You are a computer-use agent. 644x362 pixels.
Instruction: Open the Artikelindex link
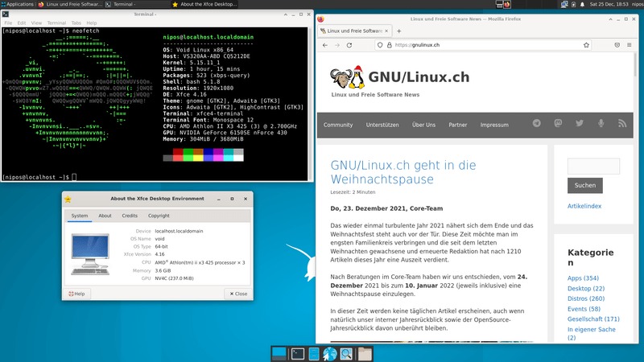[584, 206]
